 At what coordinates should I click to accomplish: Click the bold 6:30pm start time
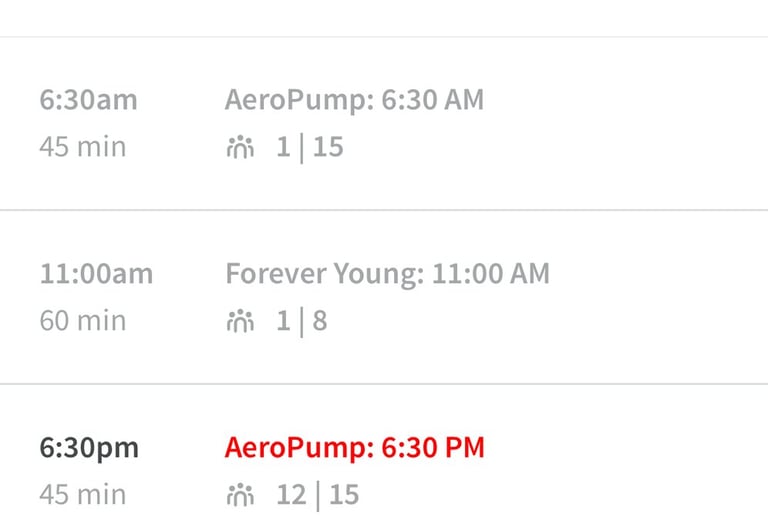pyautogui.click(x=90, y=447)
